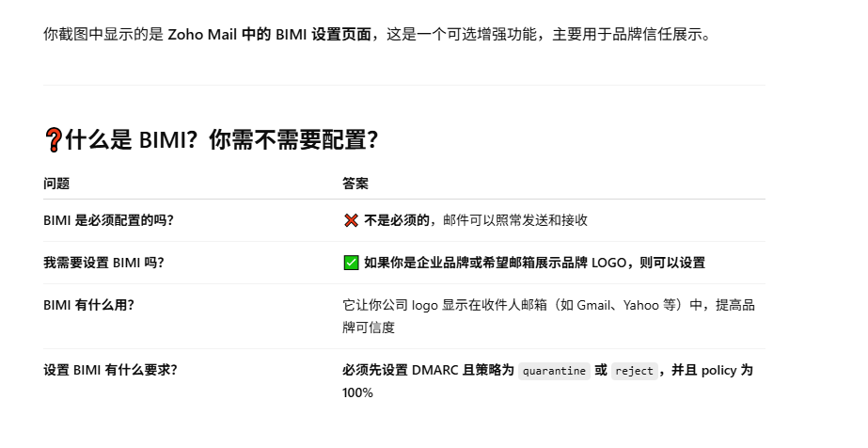The width and height of the screenshot is (868, 448).
Task: Click the green check mark icon
Action: tap(351, 263)
